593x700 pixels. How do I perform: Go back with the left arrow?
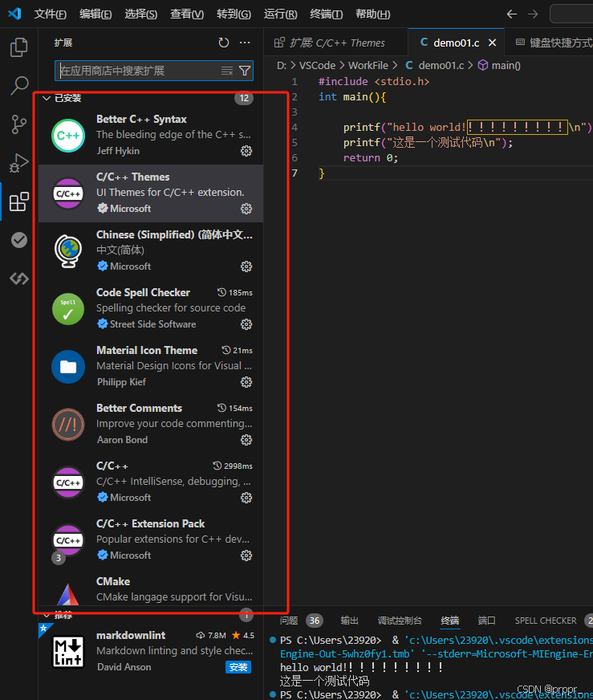point(512,14)
